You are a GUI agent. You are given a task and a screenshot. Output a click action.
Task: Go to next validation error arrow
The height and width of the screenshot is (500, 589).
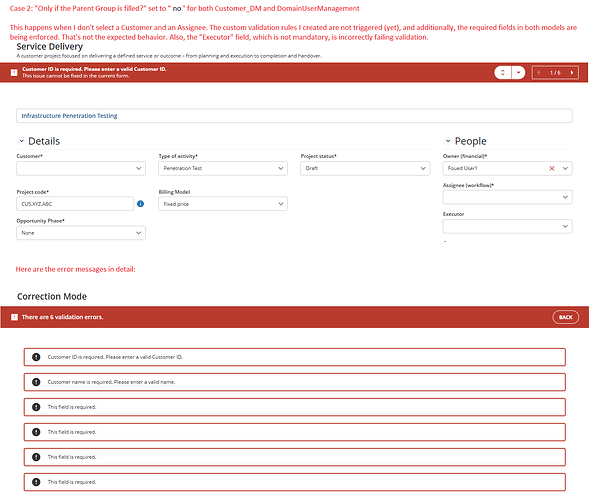coord(572,73)
